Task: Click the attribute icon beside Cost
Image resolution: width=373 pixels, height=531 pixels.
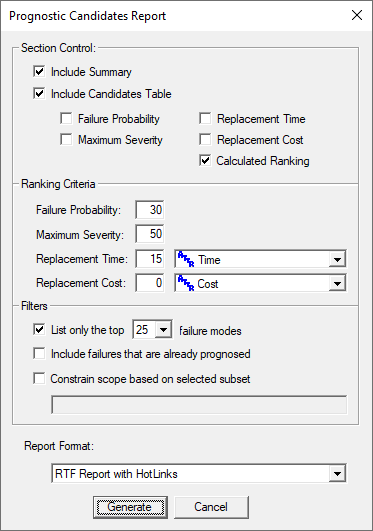Action: (x=186, y=283)
